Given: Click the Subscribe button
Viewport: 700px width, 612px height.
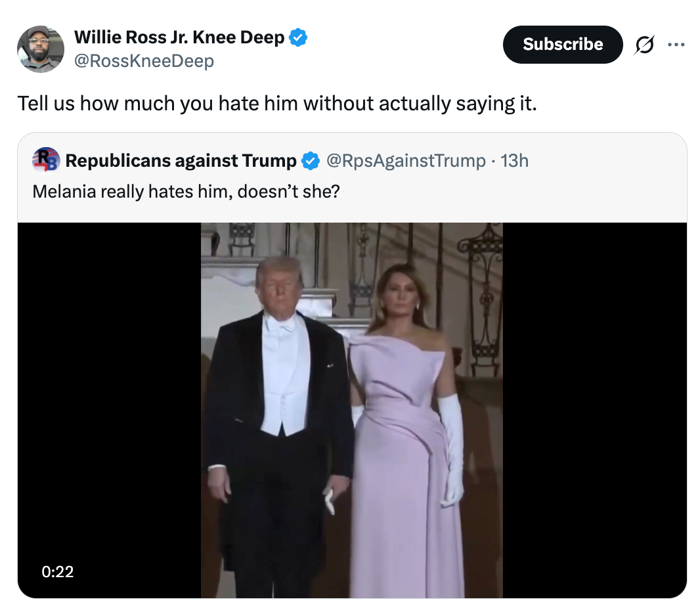Looking at the screenshot, I should pos(562,44).
